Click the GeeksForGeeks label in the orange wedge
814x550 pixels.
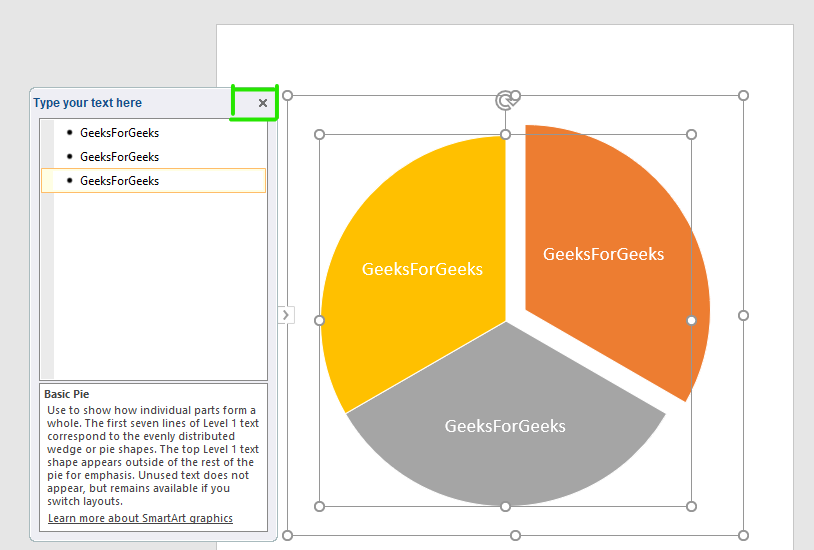pos(603,254)
